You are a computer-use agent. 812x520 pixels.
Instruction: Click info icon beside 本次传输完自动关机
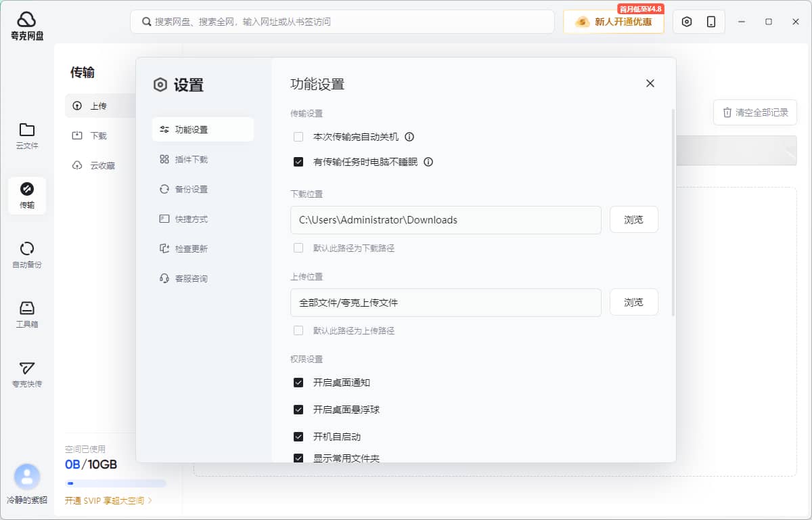tap(409, 137)
